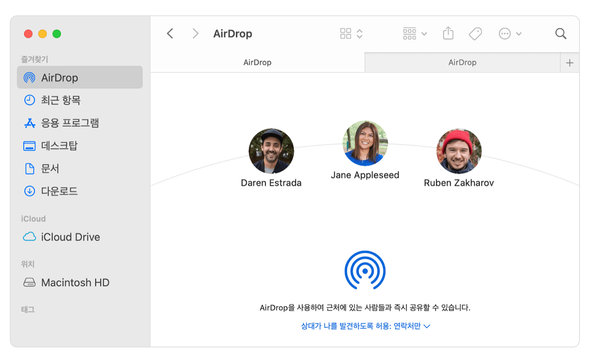Open view style up-down chevron selector
This screenshot has width=608, height=364.
tap(360, 34)
